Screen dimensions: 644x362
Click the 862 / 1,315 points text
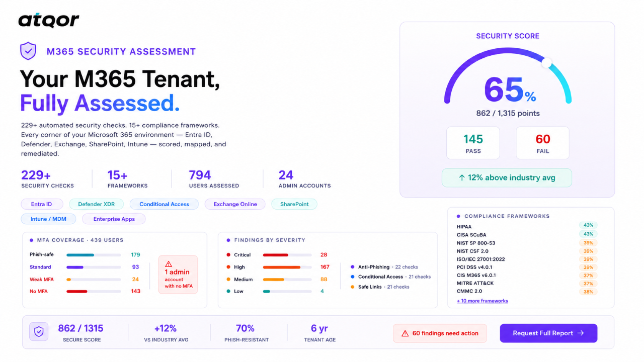[508, 113]
